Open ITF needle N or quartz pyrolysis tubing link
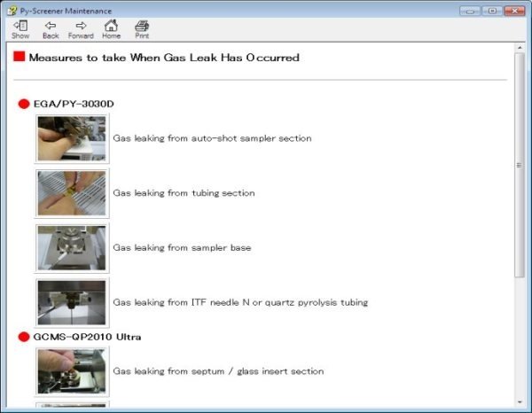 (239, 302)
